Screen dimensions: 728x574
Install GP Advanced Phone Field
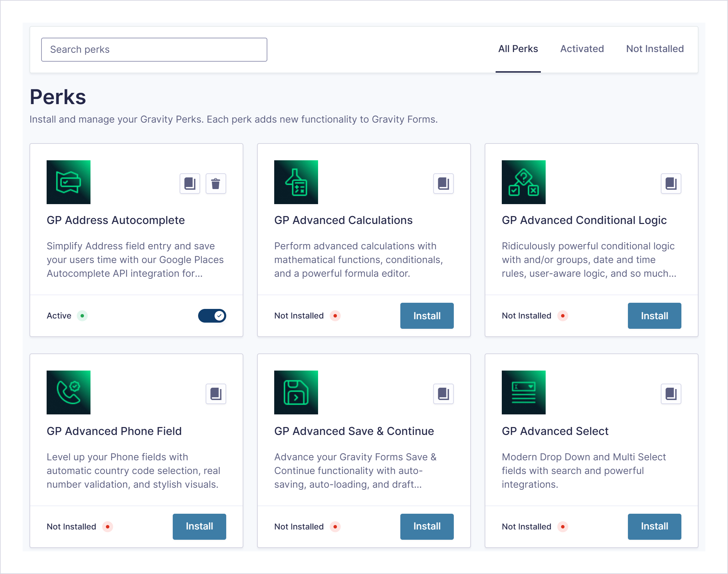(x=199, y=527)
